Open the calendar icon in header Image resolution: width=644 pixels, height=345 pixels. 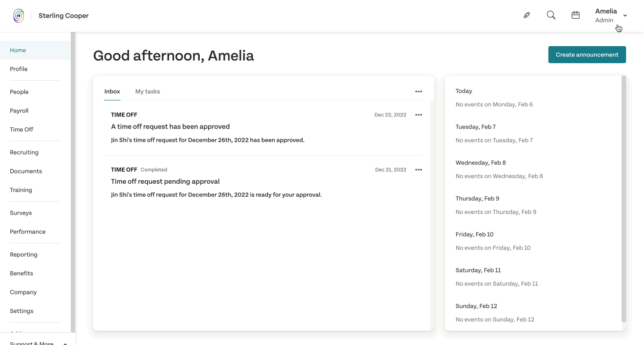pos(575,15)
